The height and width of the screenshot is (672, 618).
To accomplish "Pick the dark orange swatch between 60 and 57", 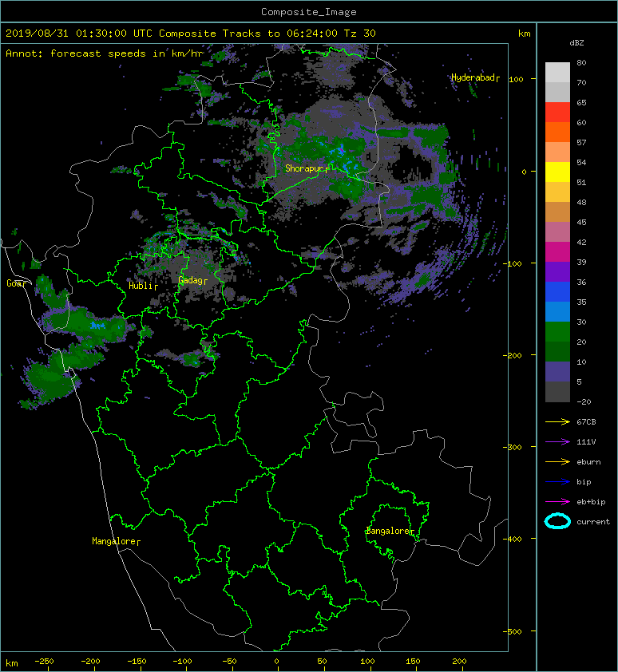I will point(557,132).
